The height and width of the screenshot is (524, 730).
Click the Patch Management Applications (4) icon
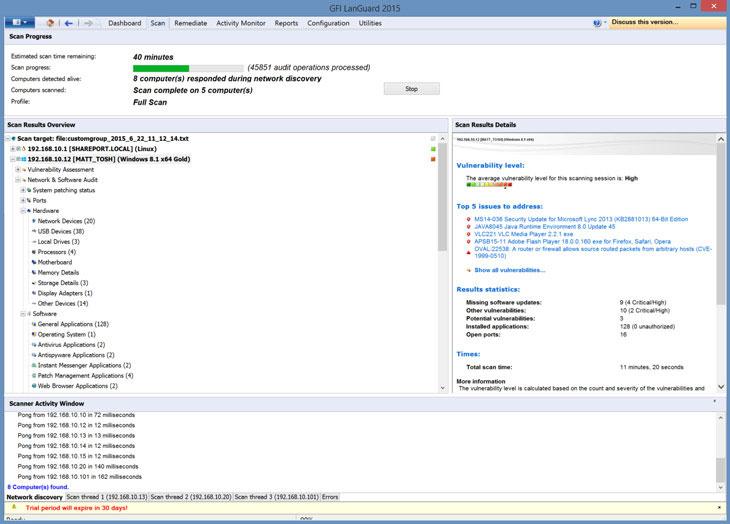point(34,376)
